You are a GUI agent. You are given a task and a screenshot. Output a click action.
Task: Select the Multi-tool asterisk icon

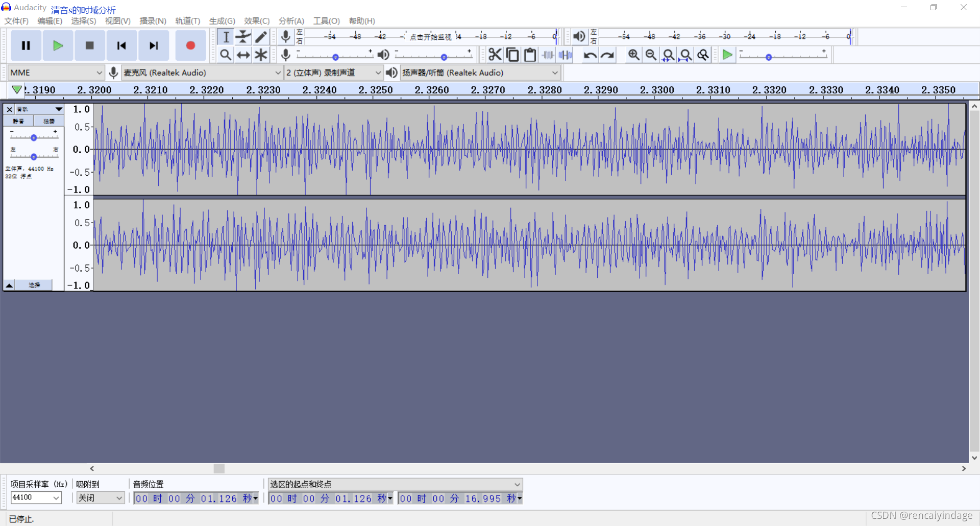point(261,55)
